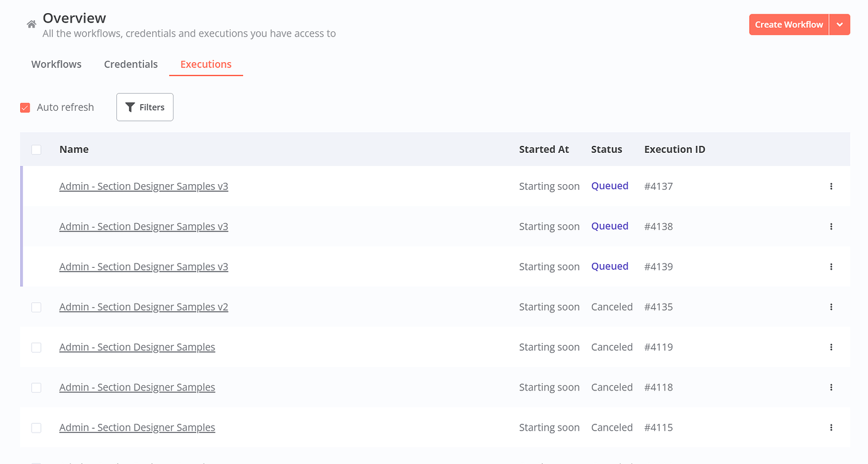
Task: Check the row checkbox for execution #4135
Action: coord(36,307)
